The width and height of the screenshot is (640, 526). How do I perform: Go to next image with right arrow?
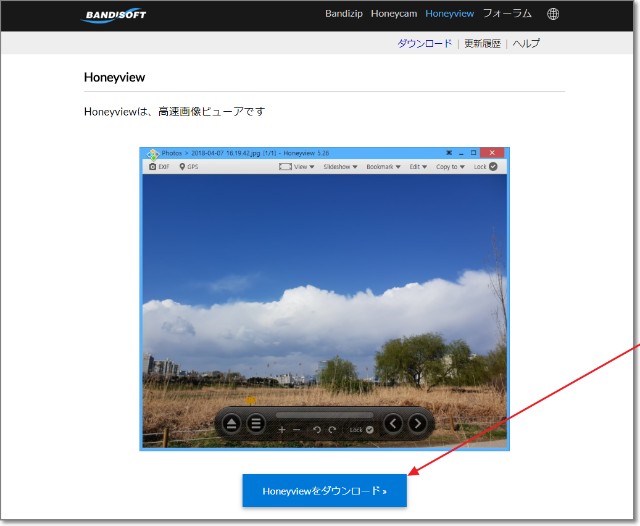417,424
